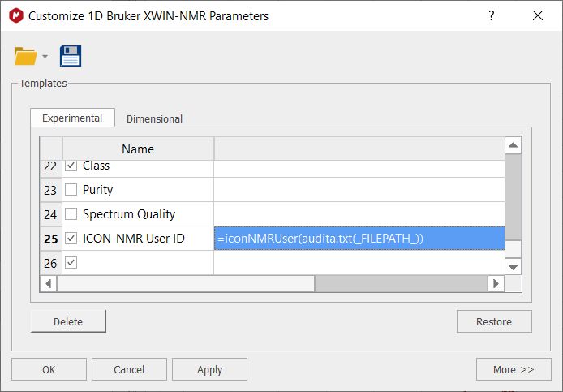Close the Customize Parameters dialog
This screenshot has width=563, height=392.
(x=538, y=15)
